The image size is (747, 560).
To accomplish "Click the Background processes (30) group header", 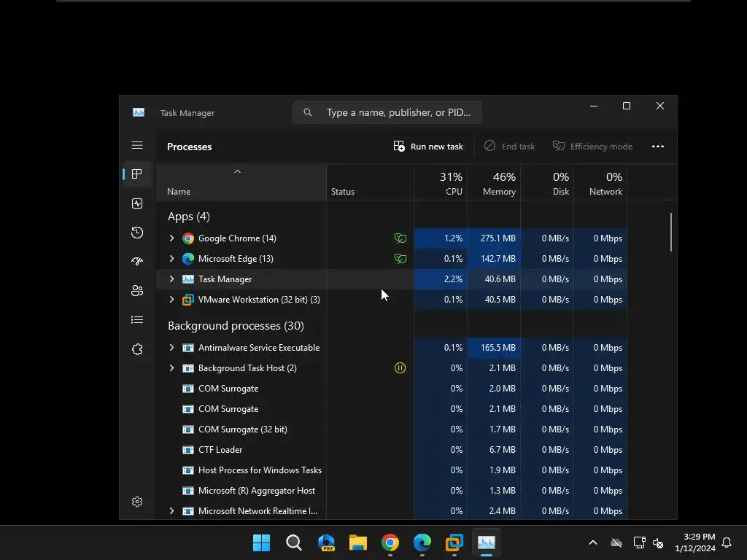I will click(236, 326).
